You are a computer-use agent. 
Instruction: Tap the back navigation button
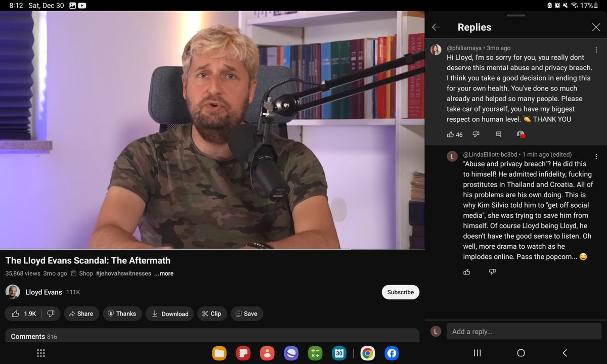click(x=565, y=353)
